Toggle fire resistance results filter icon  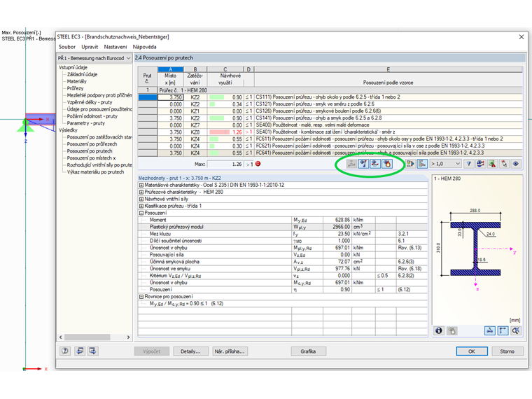pyautogui.click(x=387, y=164)
